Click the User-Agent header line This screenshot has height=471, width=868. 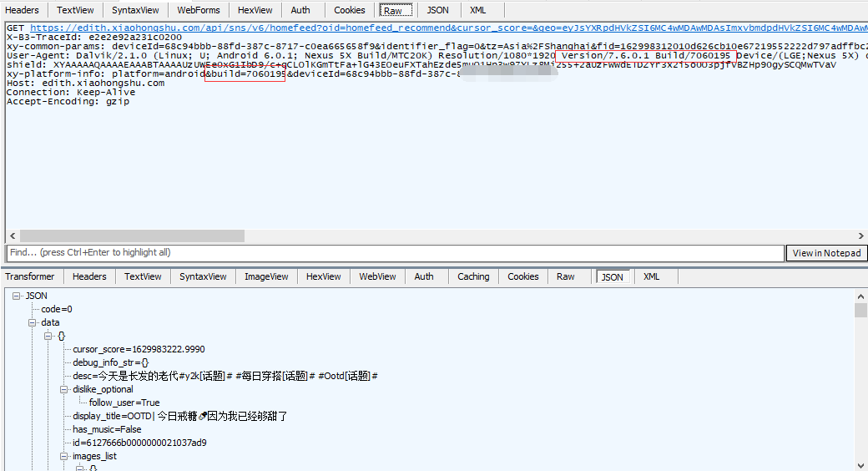click(x=437, y=55)
